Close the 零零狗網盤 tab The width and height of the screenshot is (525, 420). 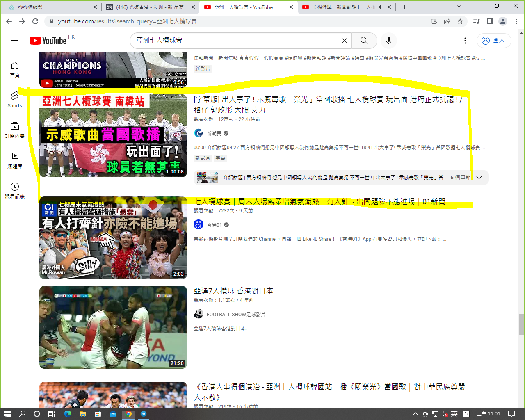pos(95,7)
